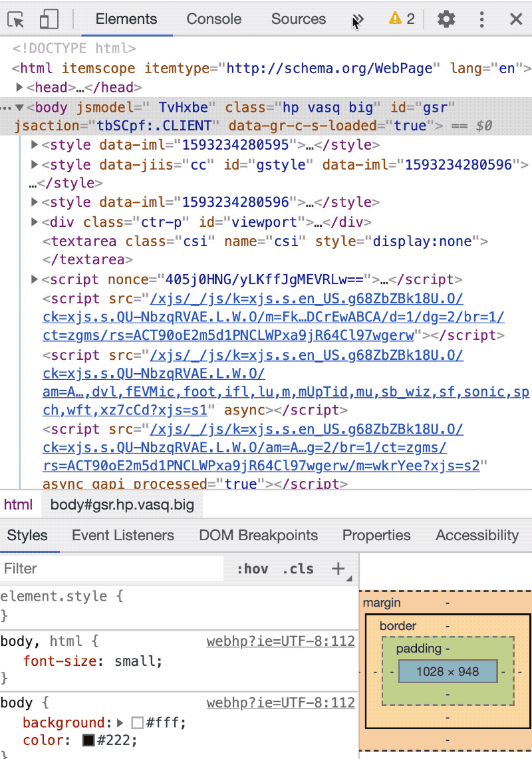This screenshot has width=532, height=759.
Task: Expand the div id viewport node
Action: point(35,222)
